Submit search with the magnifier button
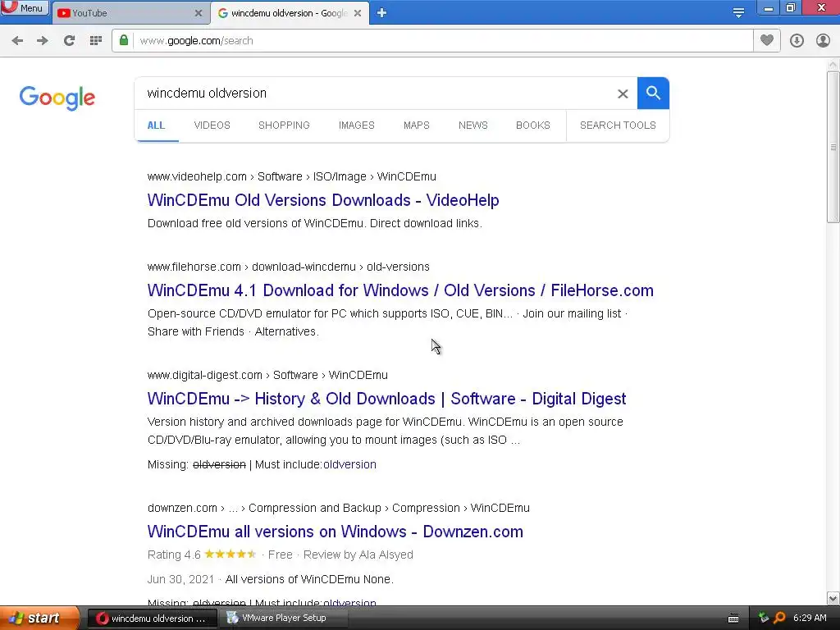840x630 pixels. (653, 94)
